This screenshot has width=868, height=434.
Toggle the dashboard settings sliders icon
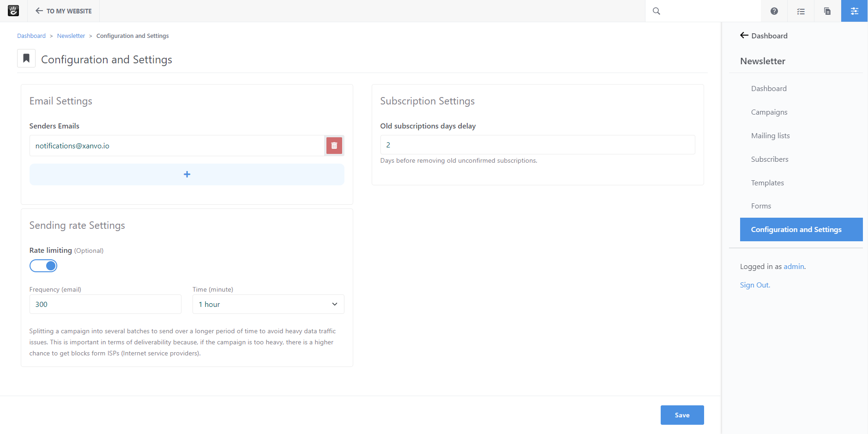coord(854,11)
